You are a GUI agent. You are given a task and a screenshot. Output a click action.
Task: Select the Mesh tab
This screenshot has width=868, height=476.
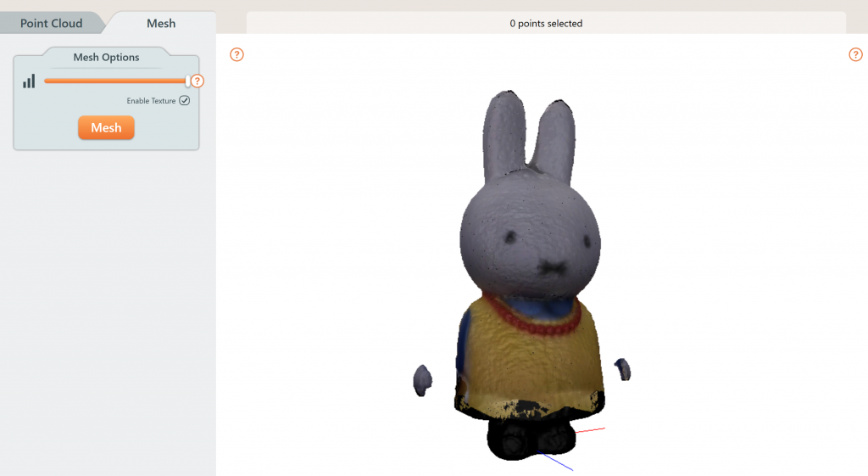tap(160, 23)
